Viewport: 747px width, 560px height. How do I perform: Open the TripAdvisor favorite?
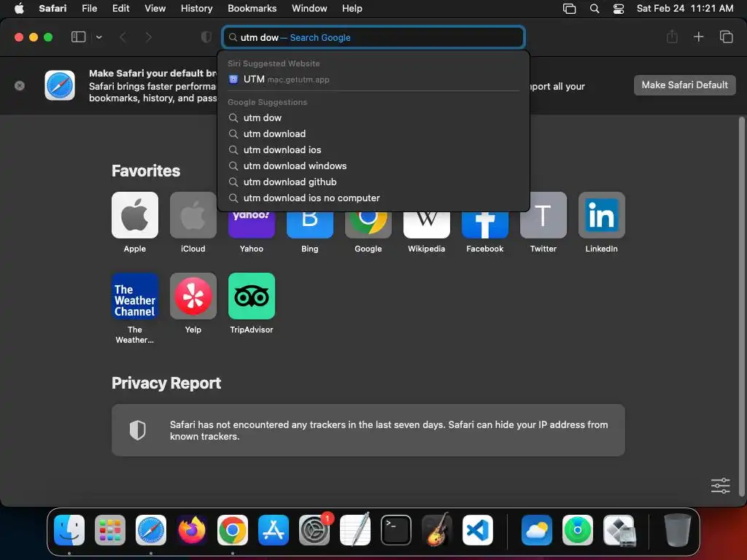click(252, 296)
